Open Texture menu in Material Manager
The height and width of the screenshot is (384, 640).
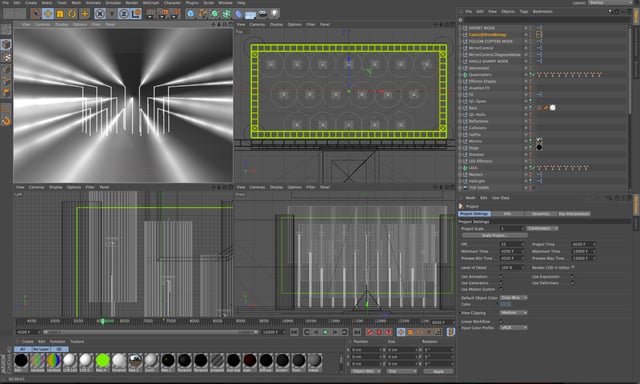[77, 342]
